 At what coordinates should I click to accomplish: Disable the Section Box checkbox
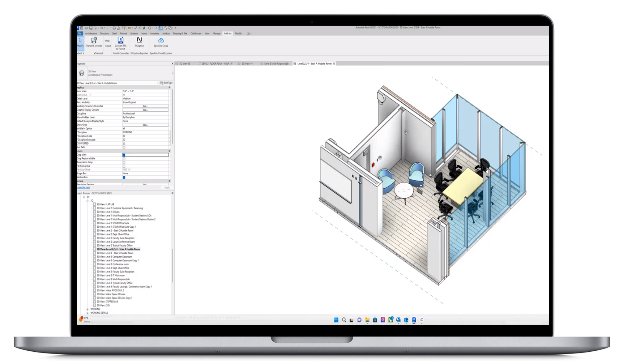[x=124, y=177]
